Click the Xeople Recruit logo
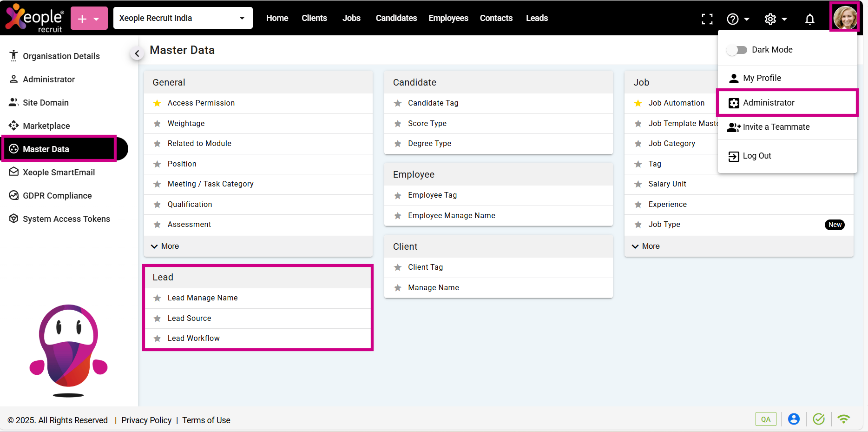Screen dimensions: 868x432 pyautogui.click(x=35, y=18)
